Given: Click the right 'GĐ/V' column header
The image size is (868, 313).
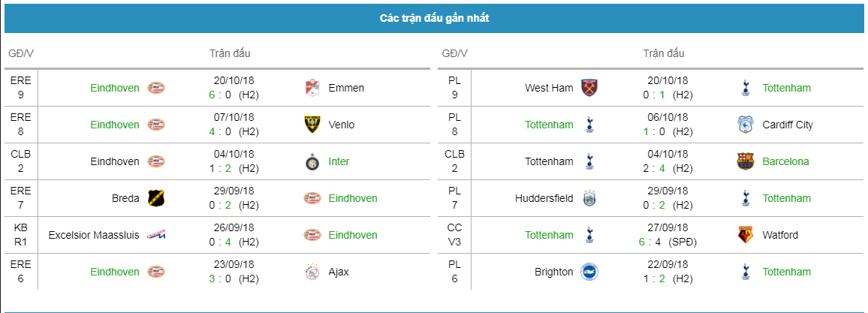Looking at the screenshot, I should [454, 53].
